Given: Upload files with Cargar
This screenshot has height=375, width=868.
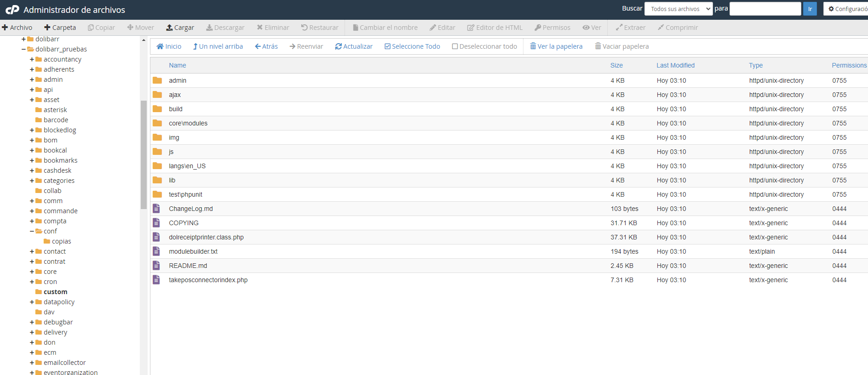Looking at the screenshot, I should pos(180,28).
